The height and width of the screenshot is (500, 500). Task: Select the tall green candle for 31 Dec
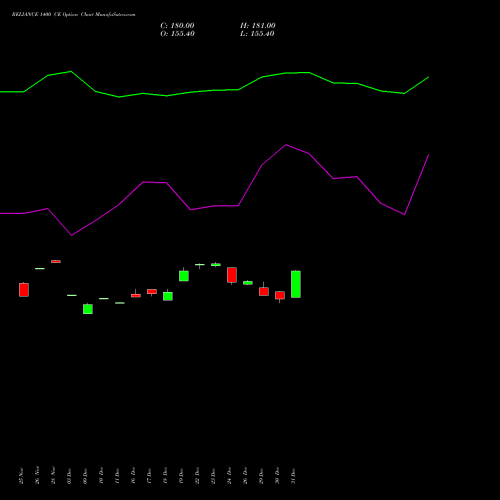click(x=296, y=284)
